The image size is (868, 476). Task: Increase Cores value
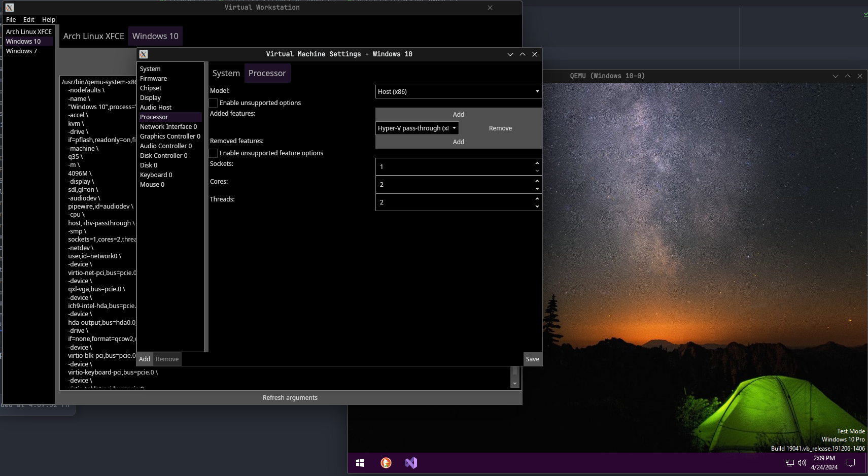pyautogui.click(x=537, y=181)
